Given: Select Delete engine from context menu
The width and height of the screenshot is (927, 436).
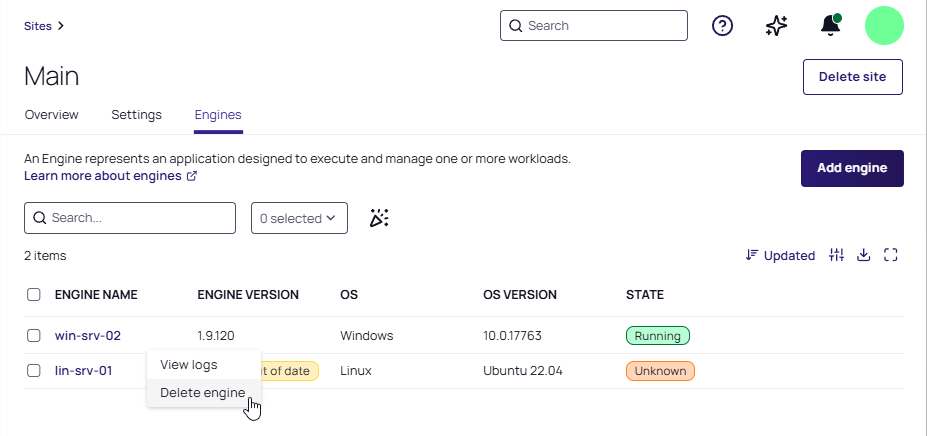Looking at the screenshot, I should click(202, 393).
